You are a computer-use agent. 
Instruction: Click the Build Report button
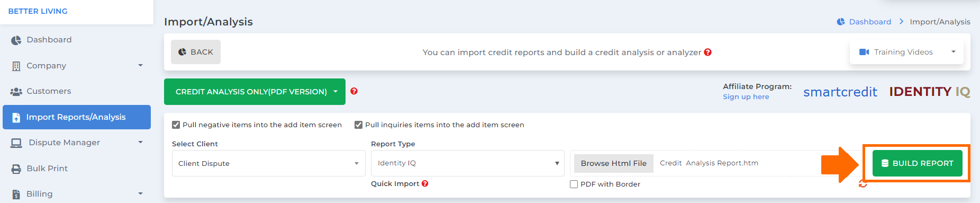point(918,163)
